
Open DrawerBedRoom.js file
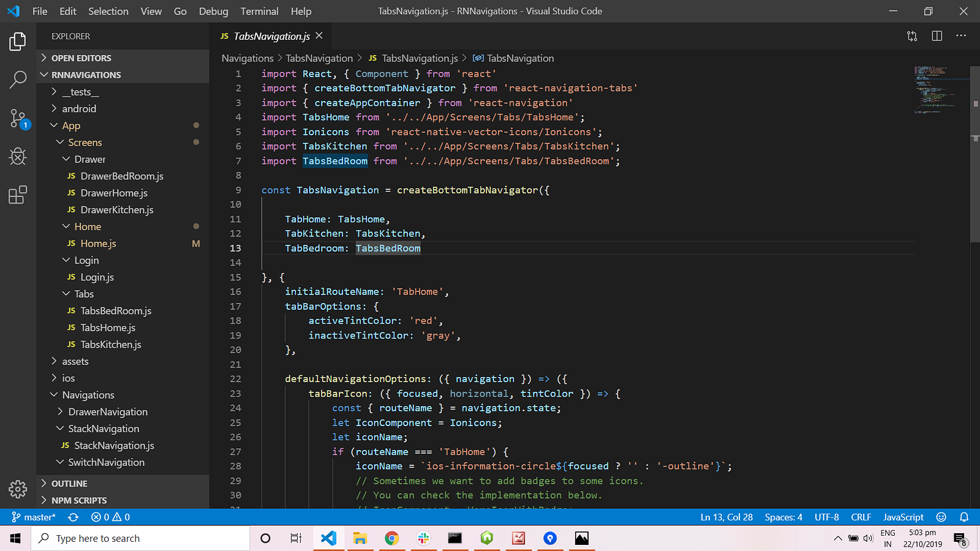coord(123,176)
